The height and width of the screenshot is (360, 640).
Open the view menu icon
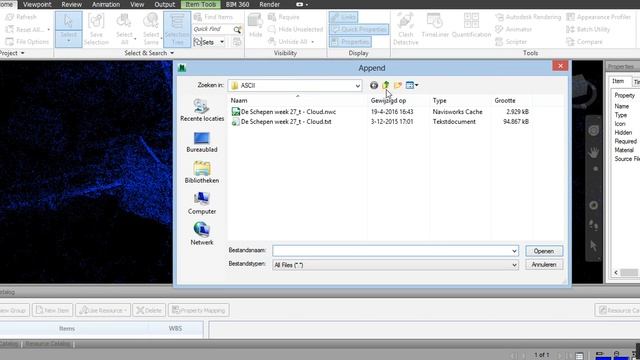pos(412,85)
